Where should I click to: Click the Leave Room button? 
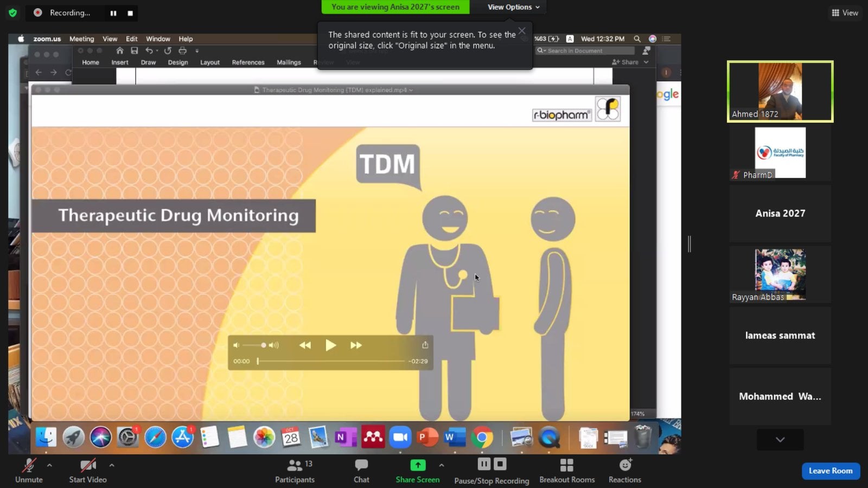pos(830,471)
